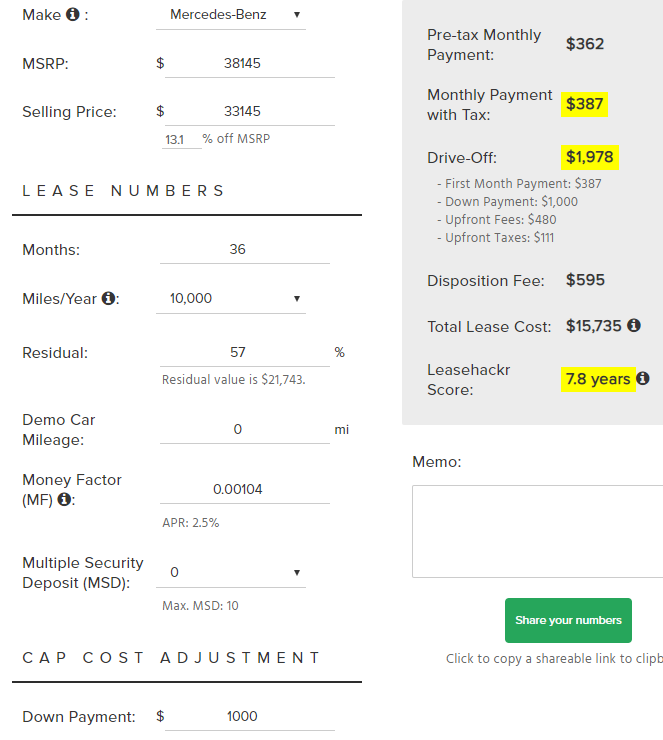
Task: Click the Total Lease Cost info icon
Action: click(634, 325)
